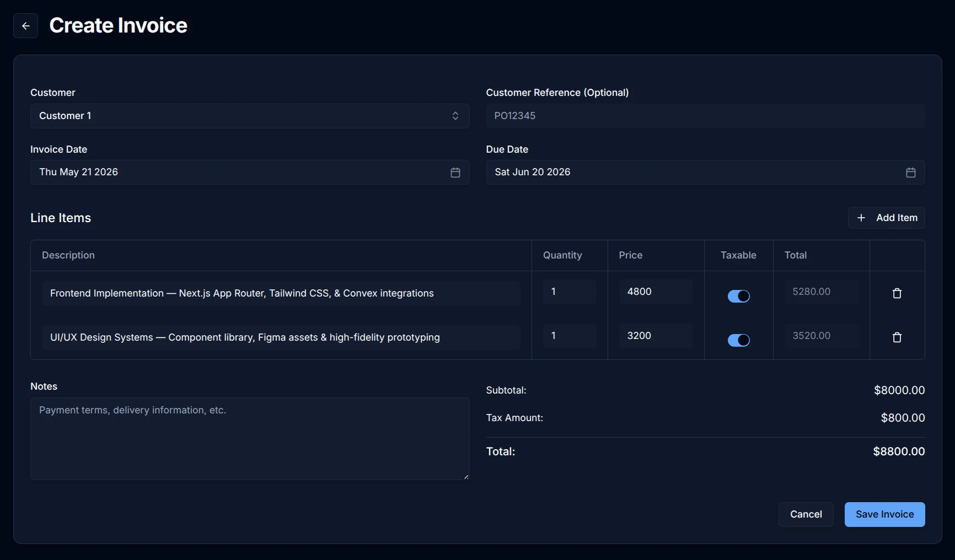Disable Taxable for the UI/UX Design Systems row
This screenshot has width=955, height=560.
[x=739, y=340]
